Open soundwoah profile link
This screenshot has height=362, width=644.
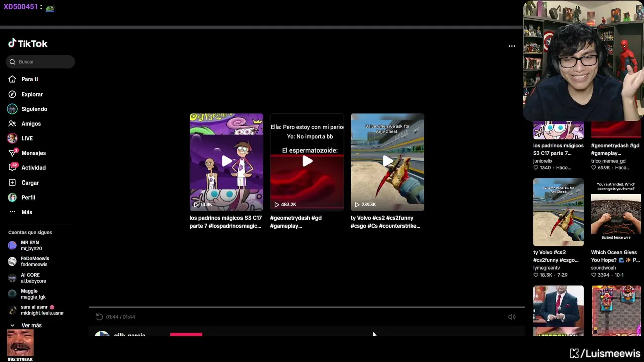(603, 268)
